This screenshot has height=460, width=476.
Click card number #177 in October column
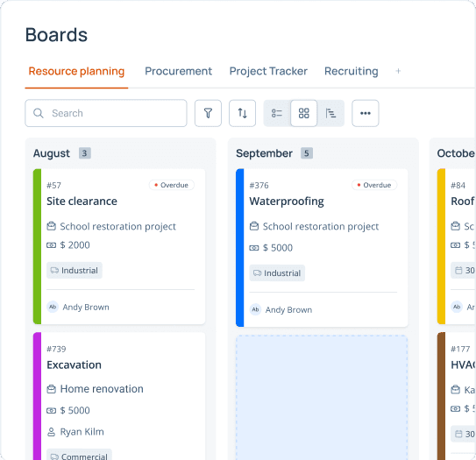coord(460,349)
